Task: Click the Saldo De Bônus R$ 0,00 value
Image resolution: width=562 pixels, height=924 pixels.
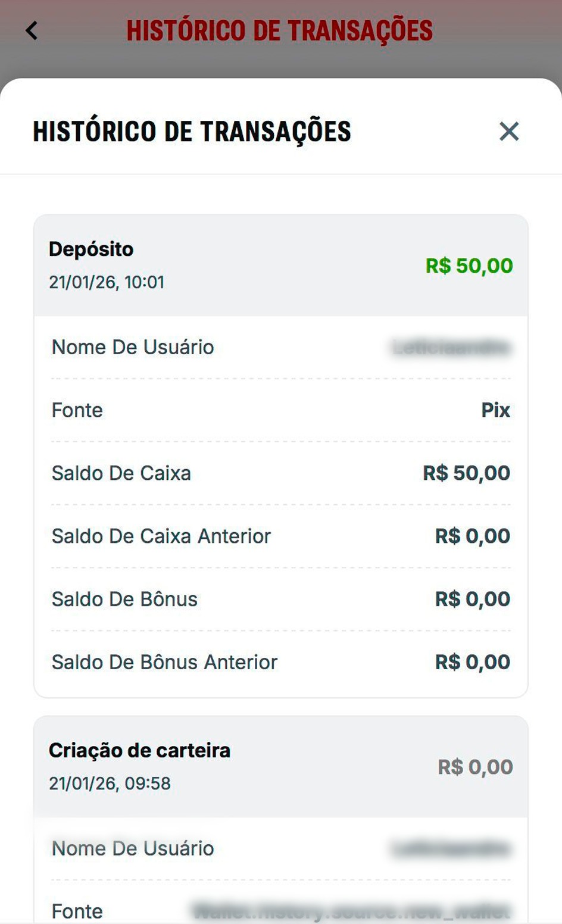Action: tap(473, 599)
